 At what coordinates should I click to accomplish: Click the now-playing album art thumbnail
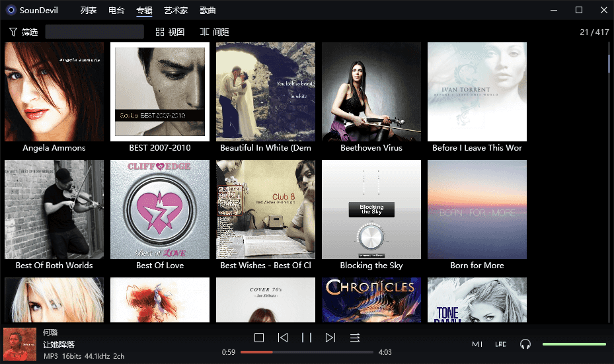pos(20,344)
